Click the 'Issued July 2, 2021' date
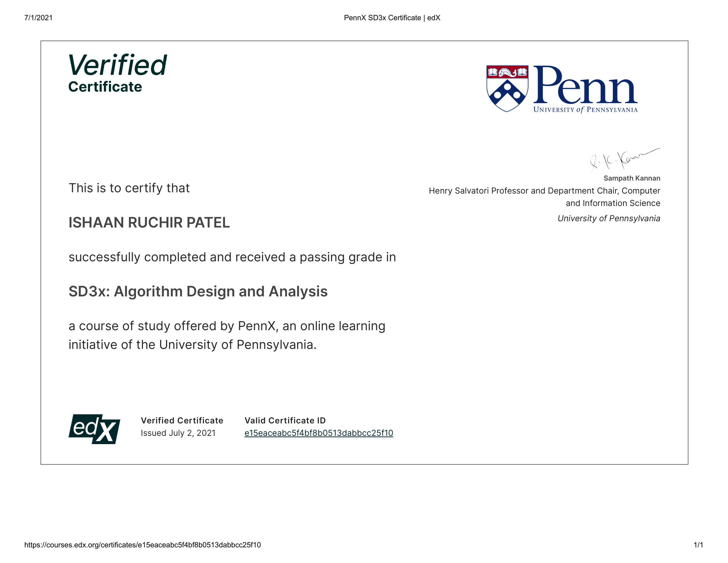This screenshot has height=563, width=728. [178, 433]
